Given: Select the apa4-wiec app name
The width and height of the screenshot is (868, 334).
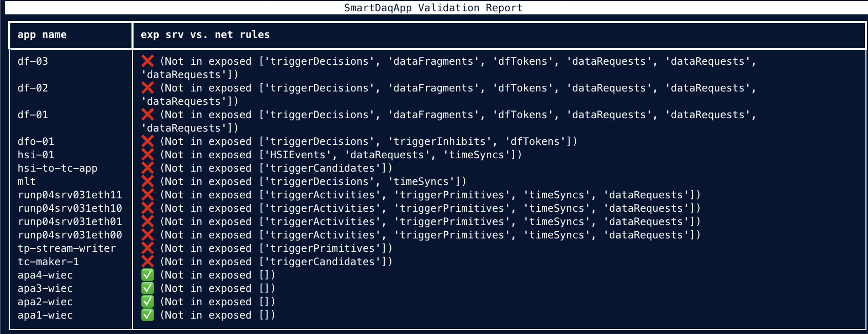Looking at the screenshot, I should (45, 275).
